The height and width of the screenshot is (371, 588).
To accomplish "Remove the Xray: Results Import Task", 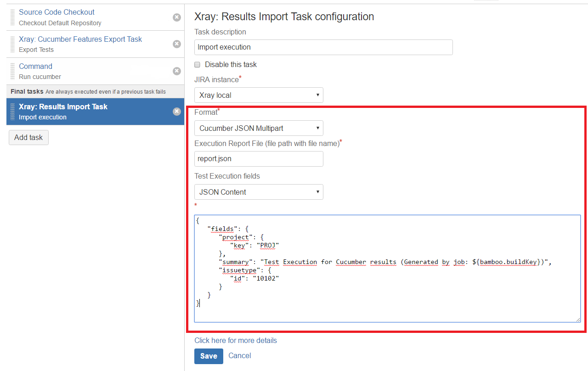I will [x=177, y=111].
